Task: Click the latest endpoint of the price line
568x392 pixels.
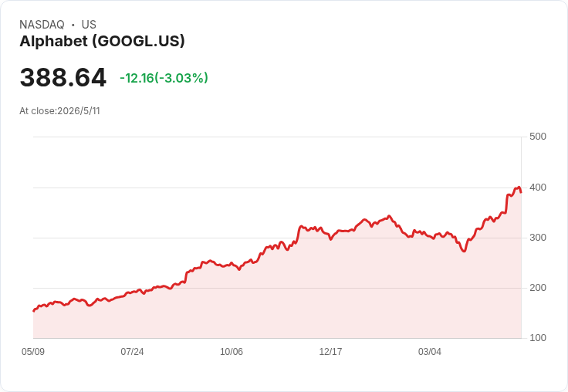Action: coord(521,192)
